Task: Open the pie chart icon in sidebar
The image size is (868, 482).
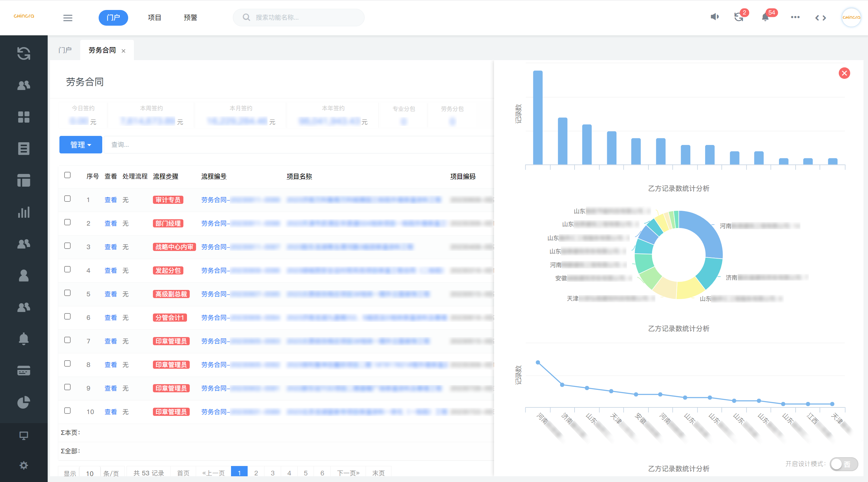Action: [x=24, y=402]
